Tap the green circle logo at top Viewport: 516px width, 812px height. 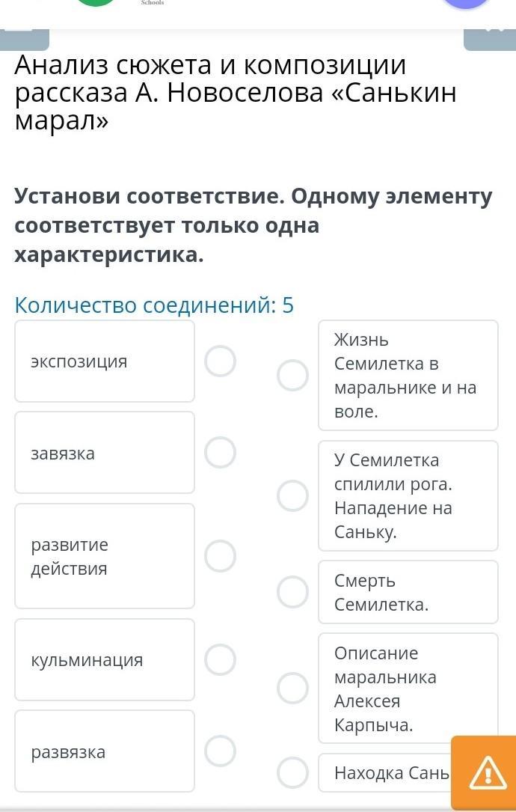[94, 2]
